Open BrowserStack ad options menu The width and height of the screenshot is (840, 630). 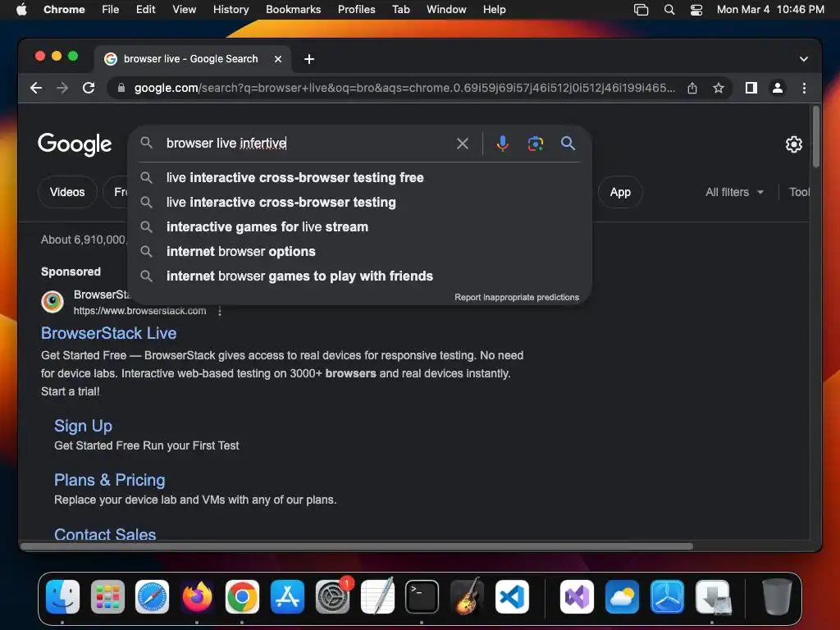(220, 311)
